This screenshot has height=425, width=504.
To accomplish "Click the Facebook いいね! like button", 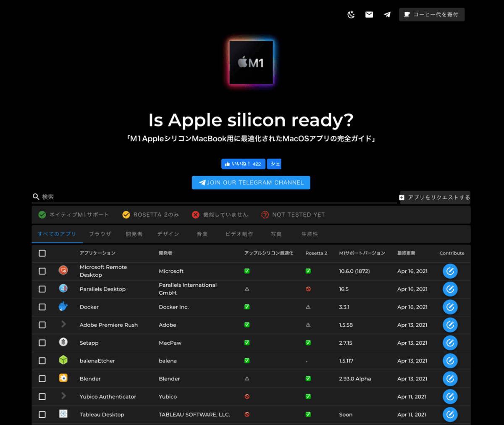I will coord(243,164).
